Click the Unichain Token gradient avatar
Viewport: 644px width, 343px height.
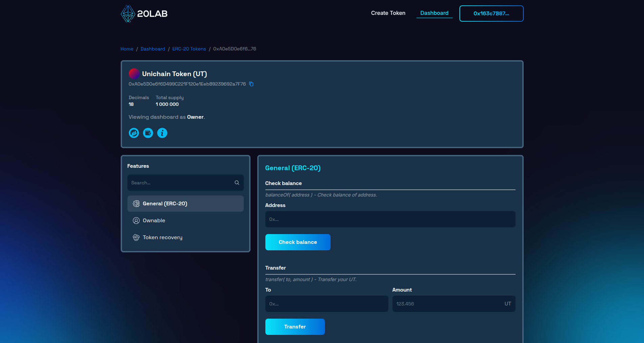click(x=134, y=74)
